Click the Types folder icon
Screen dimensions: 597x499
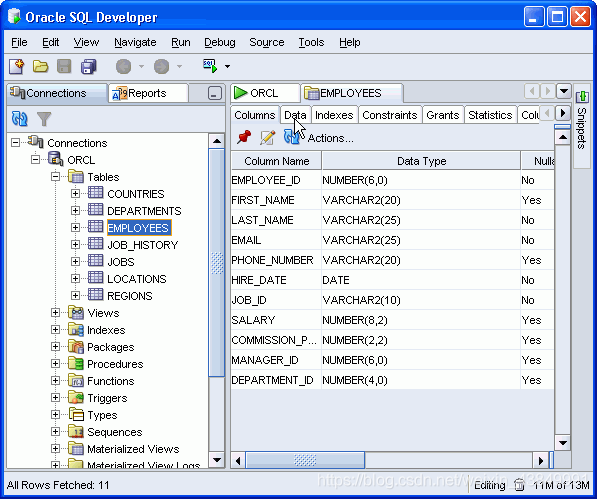(x=76, y=414)
